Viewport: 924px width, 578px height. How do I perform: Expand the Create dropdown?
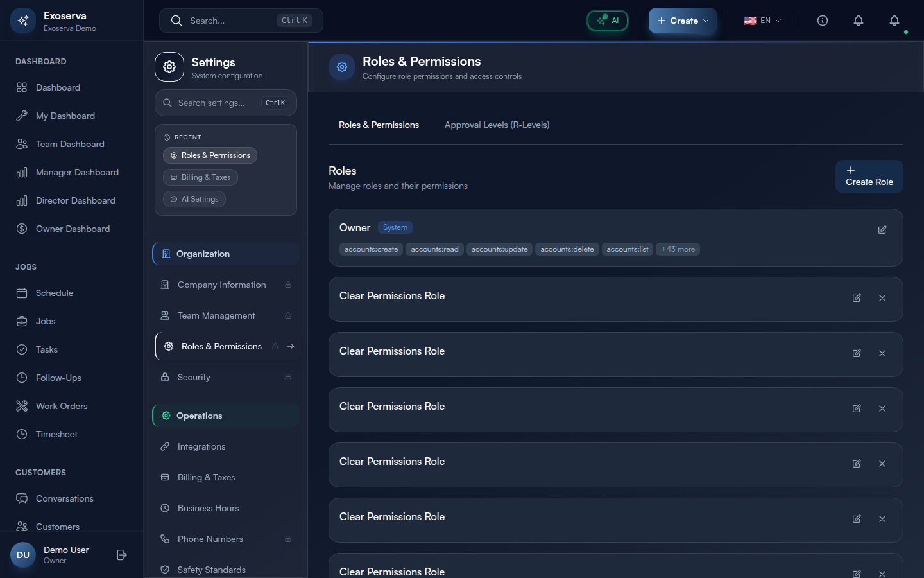click(683, 21)
